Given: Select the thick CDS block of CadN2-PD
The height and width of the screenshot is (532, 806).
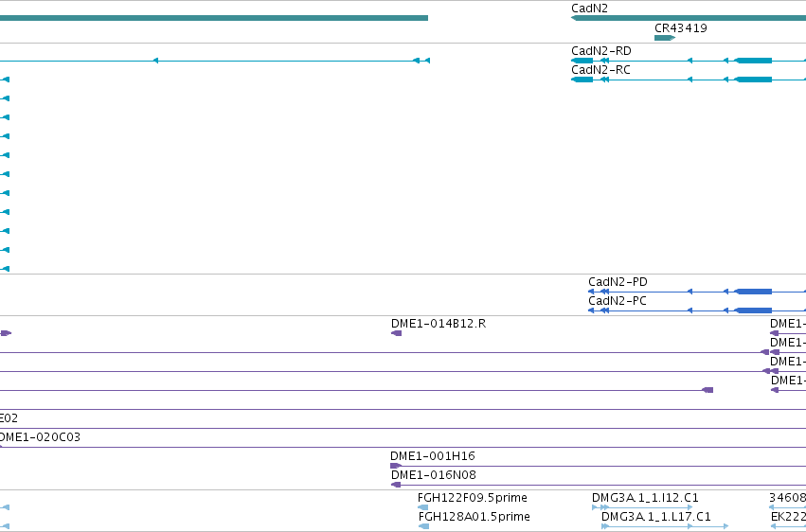Looking at the screenshot, I should (753, 292).
